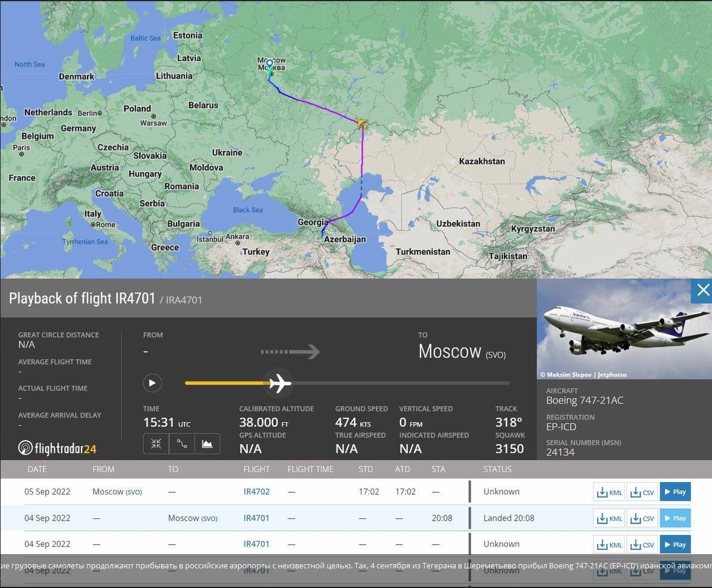Click the Kazakhstan label on the map

[482, 161]
